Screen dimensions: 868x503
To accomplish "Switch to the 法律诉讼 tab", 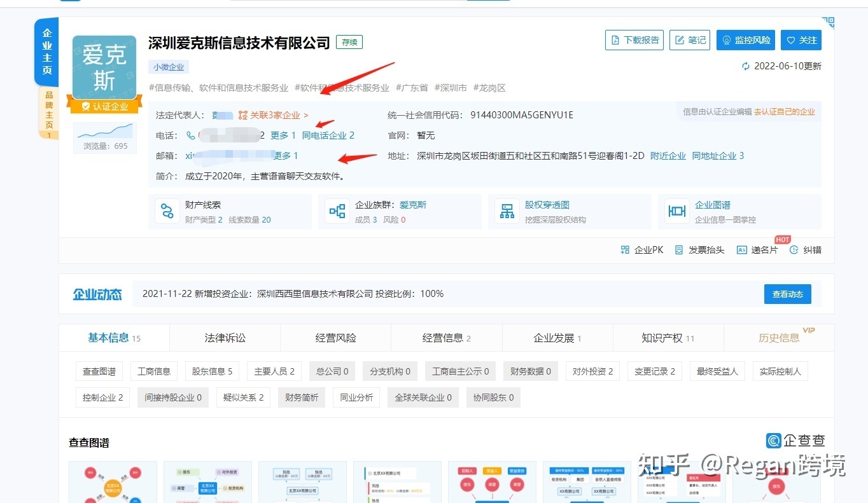I will coord(225,338).
